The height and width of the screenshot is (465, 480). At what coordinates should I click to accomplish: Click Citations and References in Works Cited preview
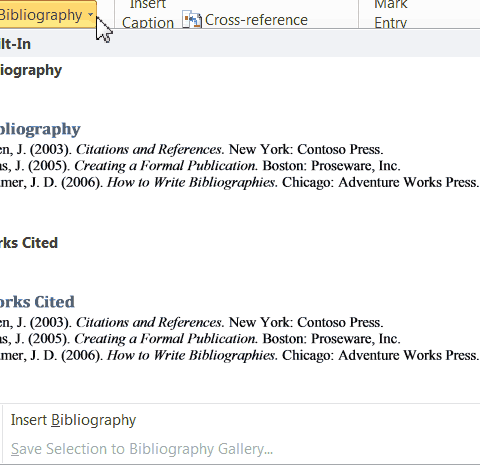coord(149,322)
